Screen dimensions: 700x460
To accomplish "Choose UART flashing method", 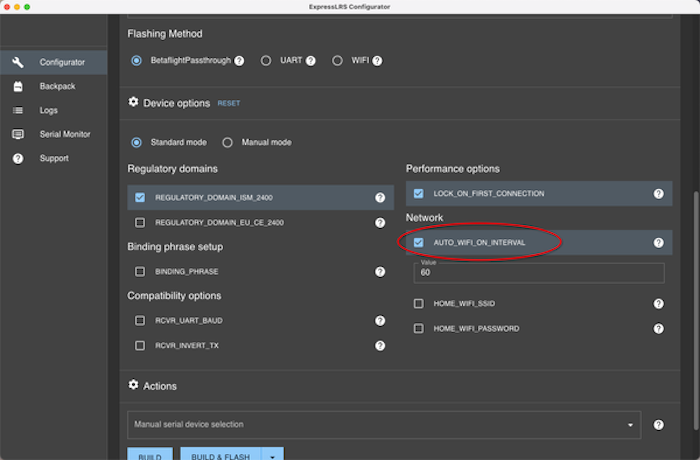I will click(266, 61).
